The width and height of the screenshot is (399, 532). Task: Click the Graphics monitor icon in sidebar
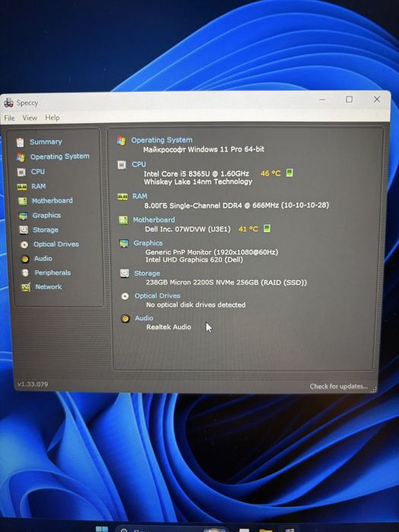tap(24, 216)
